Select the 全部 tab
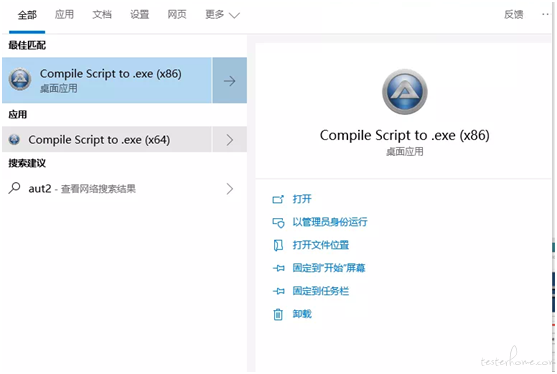The image size is (557, 374). pos(27,15)
